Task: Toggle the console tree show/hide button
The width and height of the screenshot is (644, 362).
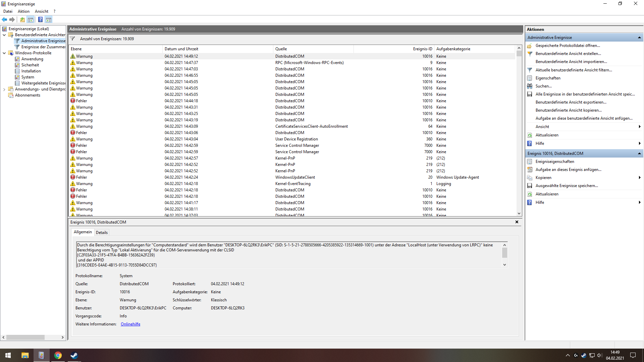Action: (31, 19)
